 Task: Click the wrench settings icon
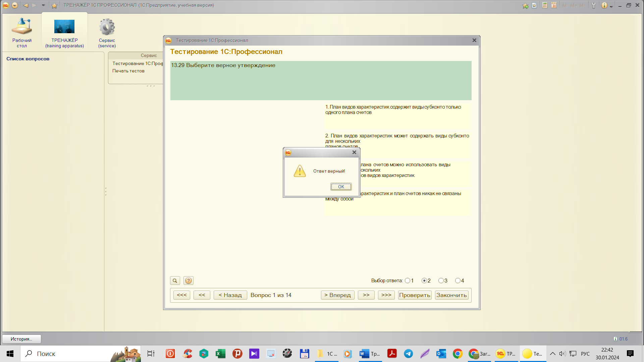pos(593,5)
